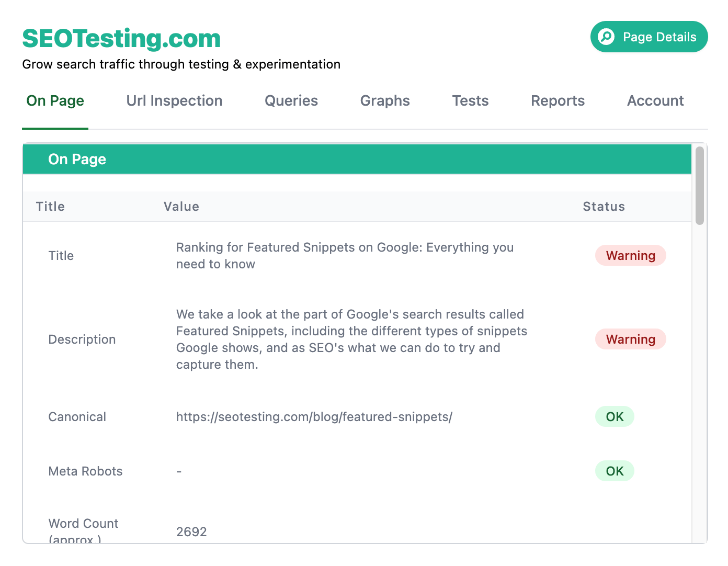Click the magnifier icon in Page Details

606,37
